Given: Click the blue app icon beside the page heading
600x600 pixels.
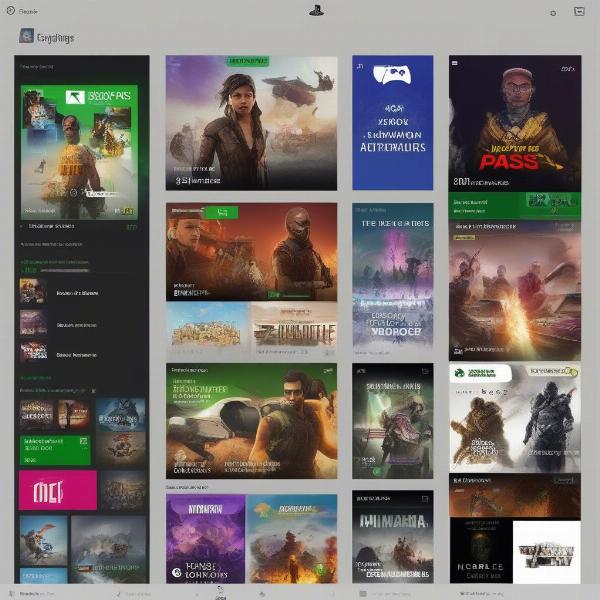Looking at the screenshot, I should point(26,35).
